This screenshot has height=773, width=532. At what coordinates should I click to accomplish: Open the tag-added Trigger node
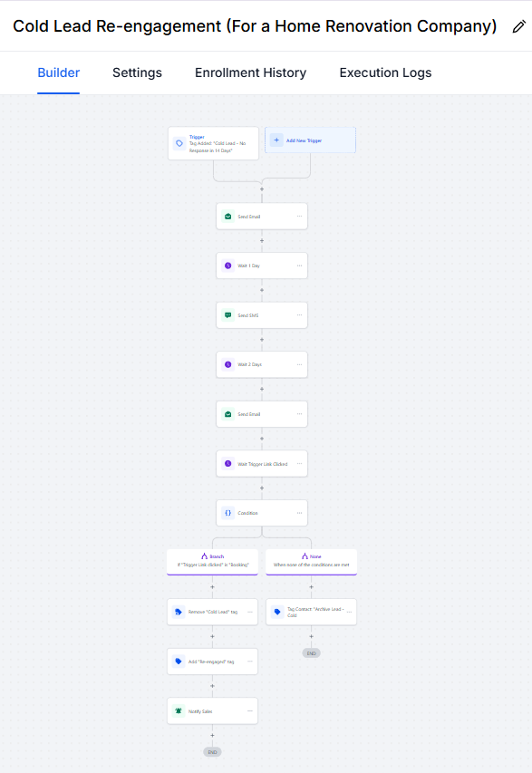[x=213, y=143]
